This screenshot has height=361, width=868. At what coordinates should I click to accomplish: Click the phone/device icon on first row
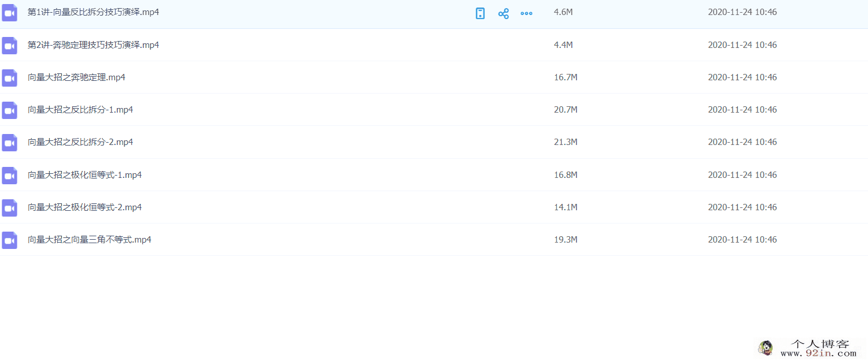480,13
